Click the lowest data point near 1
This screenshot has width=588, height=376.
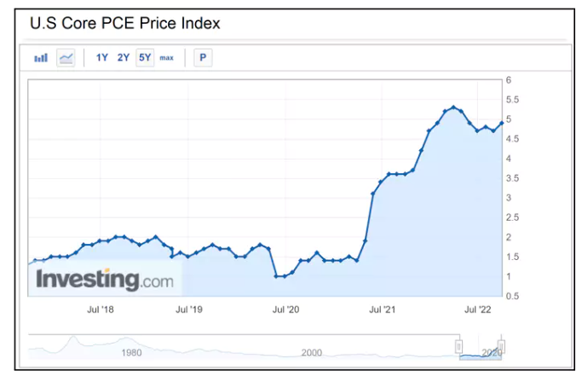(276, 276)
